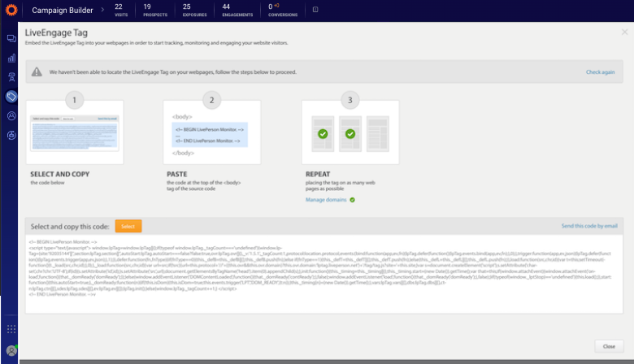
Task: Open the circular refresh-style sidebar icon
Action: tap(11, 135)
